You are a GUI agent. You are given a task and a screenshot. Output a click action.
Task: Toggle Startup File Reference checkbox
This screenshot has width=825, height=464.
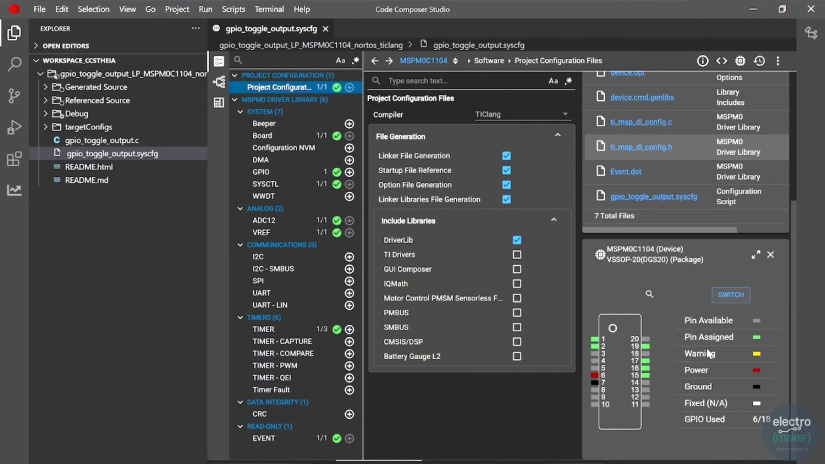[x=506, y=170]
